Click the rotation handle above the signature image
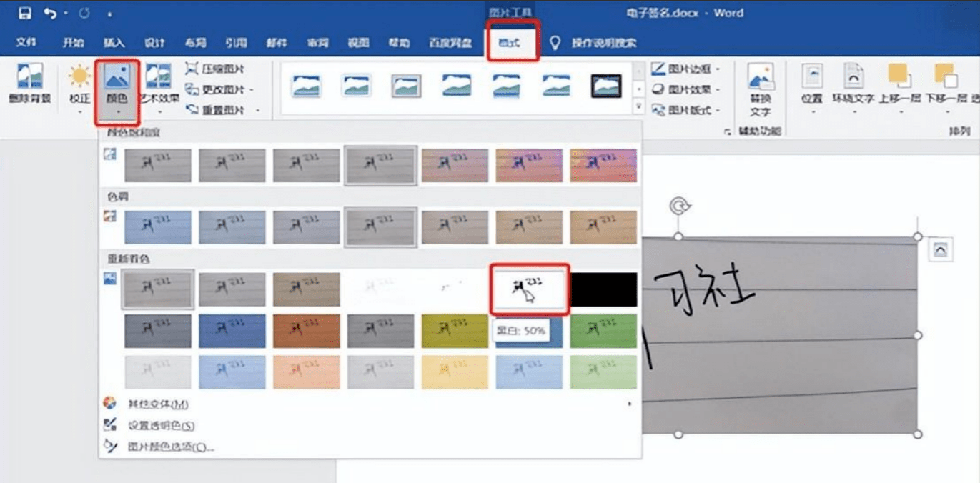Screen dimensions: 980x483 click(x=679, y=204)
